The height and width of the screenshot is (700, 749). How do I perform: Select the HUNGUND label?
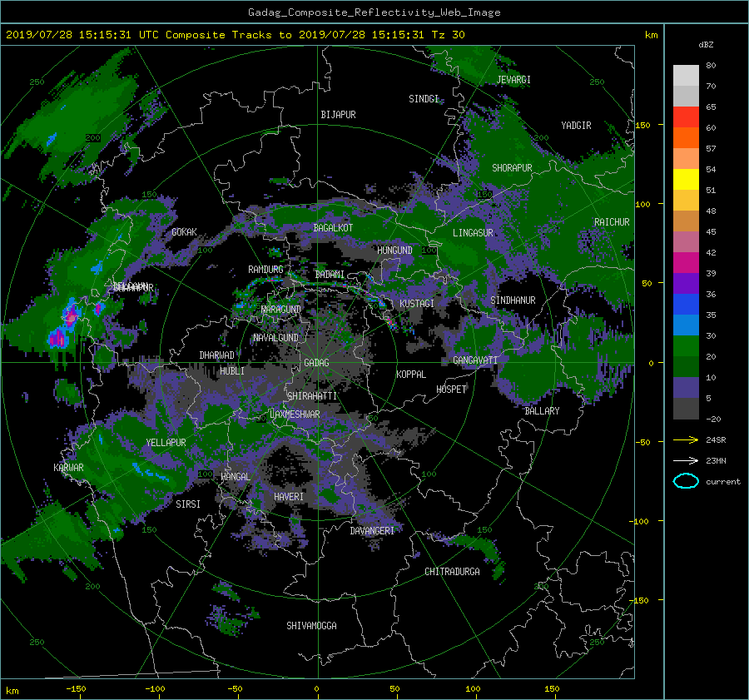click(x=394, y=251)
